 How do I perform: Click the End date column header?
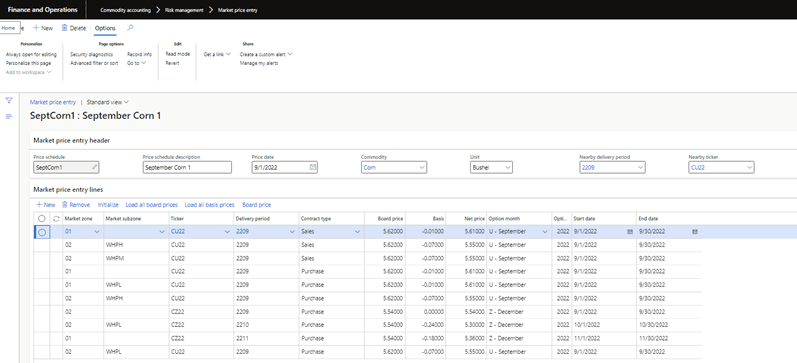(x=669, y=219)
